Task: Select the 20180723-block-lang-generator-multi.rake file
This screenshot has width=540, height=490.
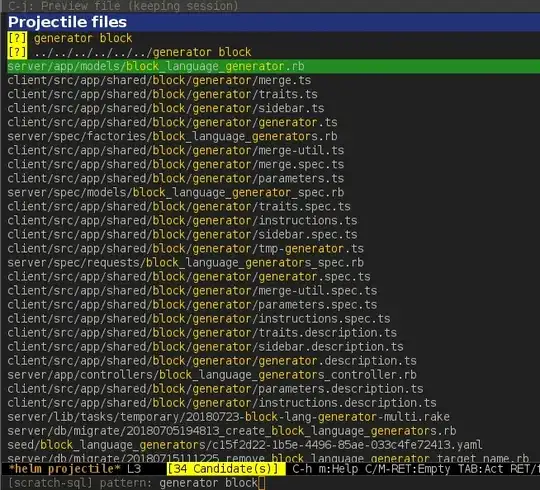Action: (228, 417)
